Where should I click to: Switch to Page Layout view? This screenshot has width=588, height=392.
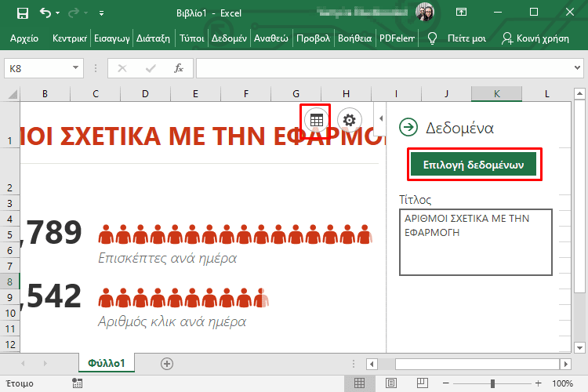pos(392,383)
